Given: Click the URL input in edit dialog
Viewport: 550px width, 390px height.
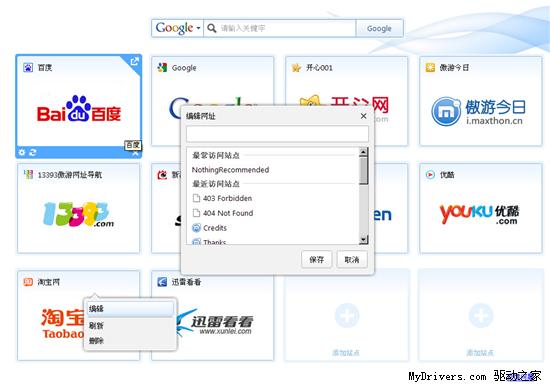Looking at the screenshot, I should (x=277, y=134).
